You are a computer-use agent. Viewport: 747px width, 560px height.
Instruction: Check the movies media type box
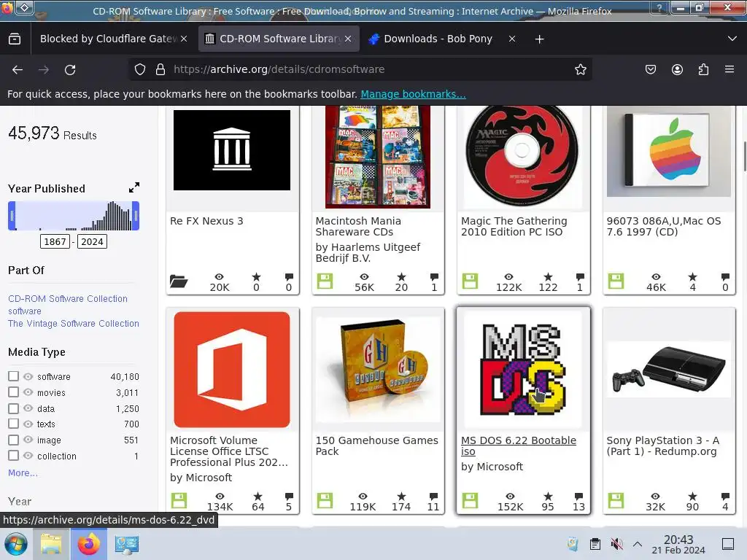[13, 392]
